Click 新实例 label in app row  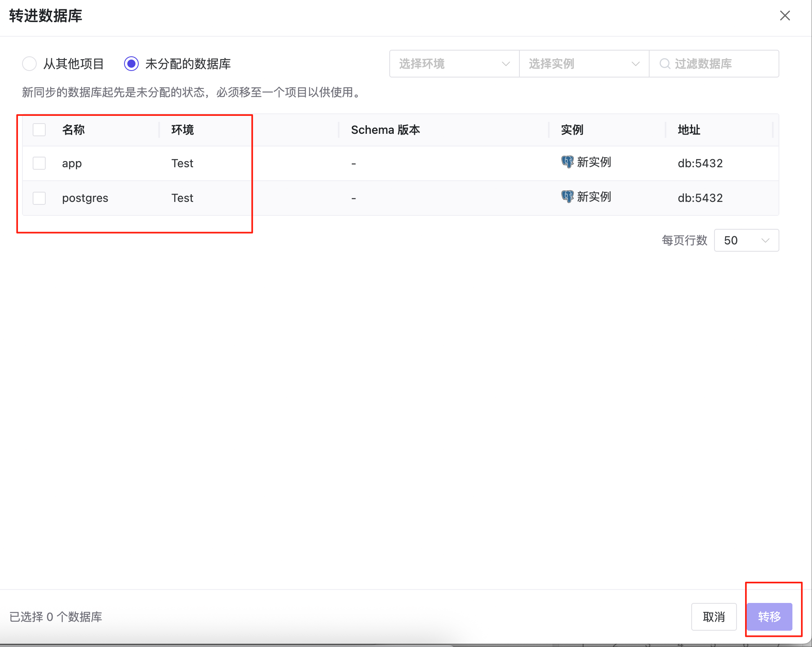point(594,162)
